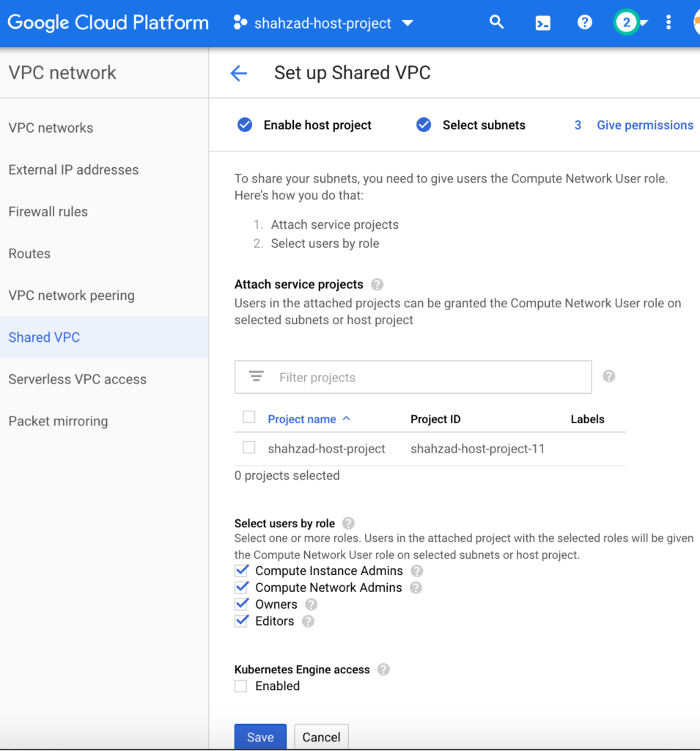700x751 pixels.
Task: Switch to Select subnets step
Action: 484,125
